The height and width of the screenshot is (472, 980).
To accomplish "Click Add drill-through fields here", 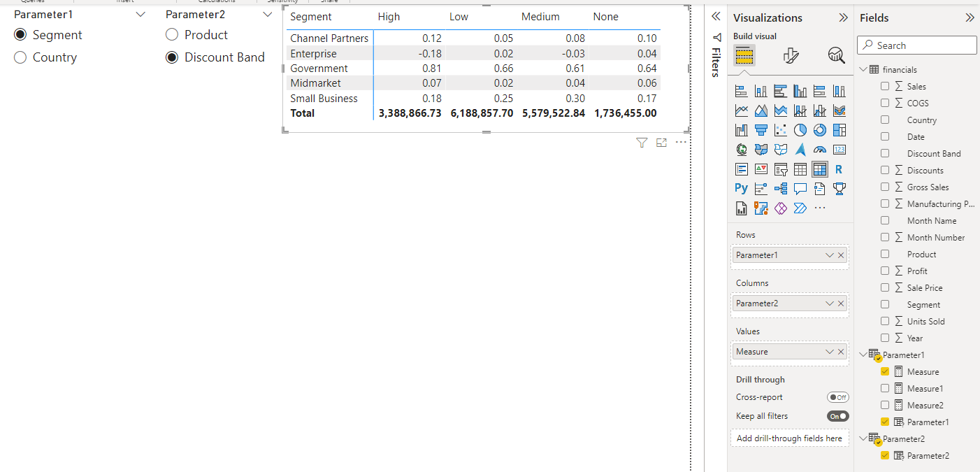I will pos(789,438).
